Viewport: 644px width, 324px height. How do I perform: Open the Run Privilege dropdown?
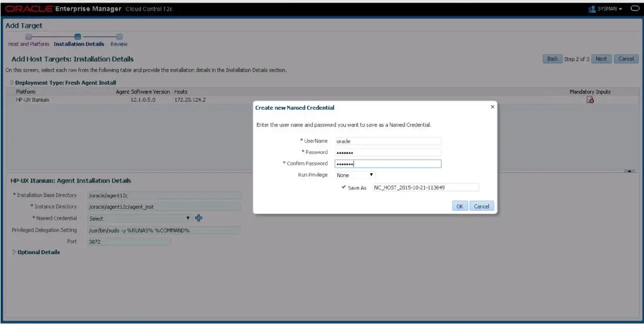pos(355,175)
